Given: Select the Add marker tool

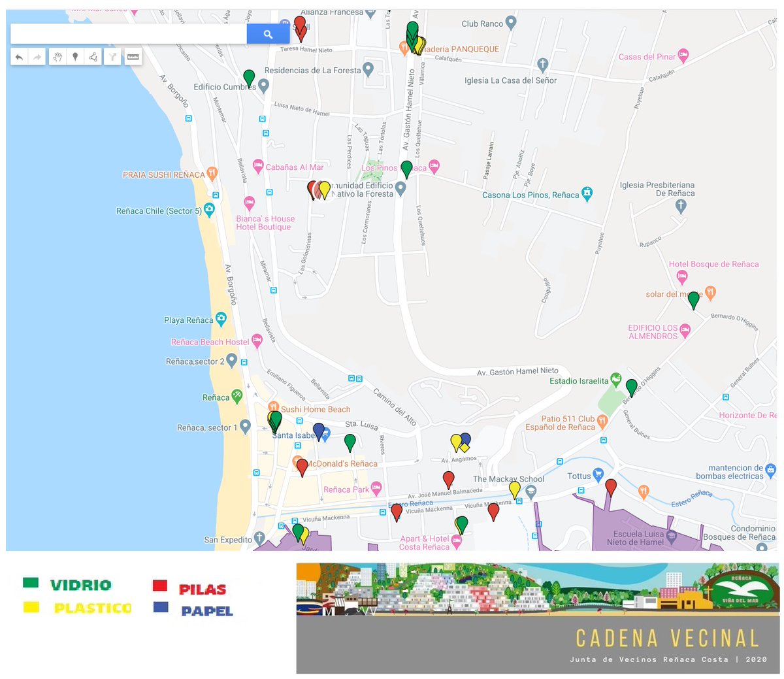Looking at the screenshot, I should pyautogui.click(x=75, y=58).
